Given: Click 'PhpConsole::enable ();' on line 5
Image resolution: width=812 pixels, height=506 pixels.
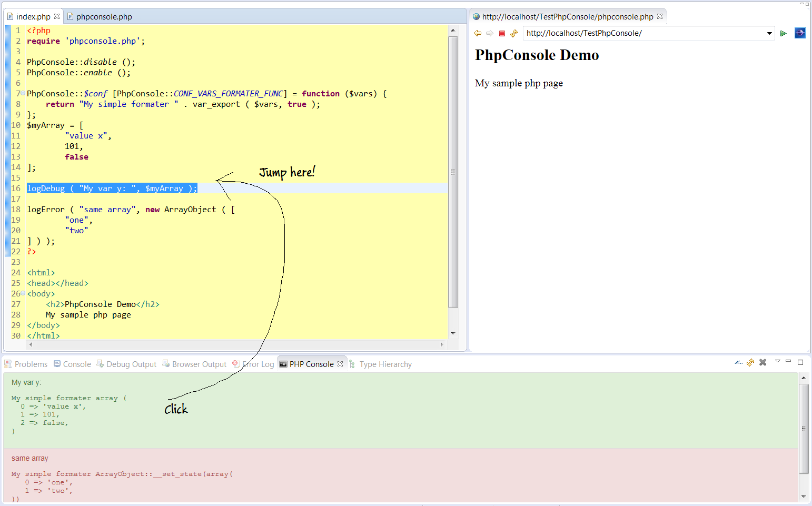Looking at the screenshot, I should pos(79,72).
